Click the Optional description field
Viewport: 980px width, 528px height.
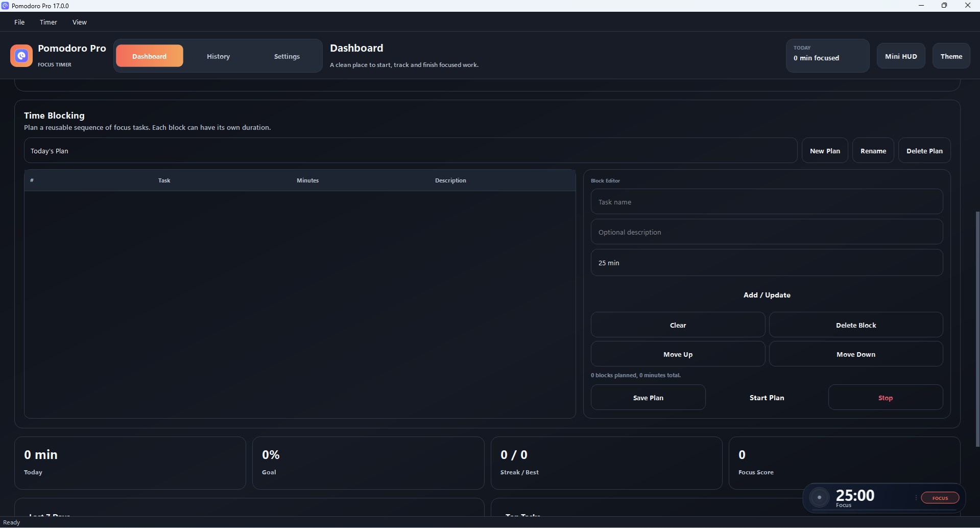pyautogui.click(x=767, y=232)
